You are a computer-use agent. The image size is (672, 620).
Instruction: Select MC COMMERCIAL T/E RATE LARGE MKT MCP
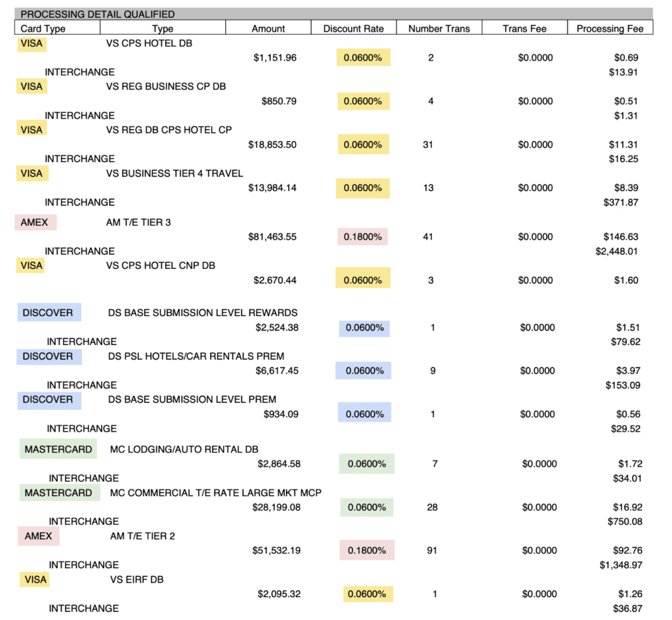pos(216,493)
